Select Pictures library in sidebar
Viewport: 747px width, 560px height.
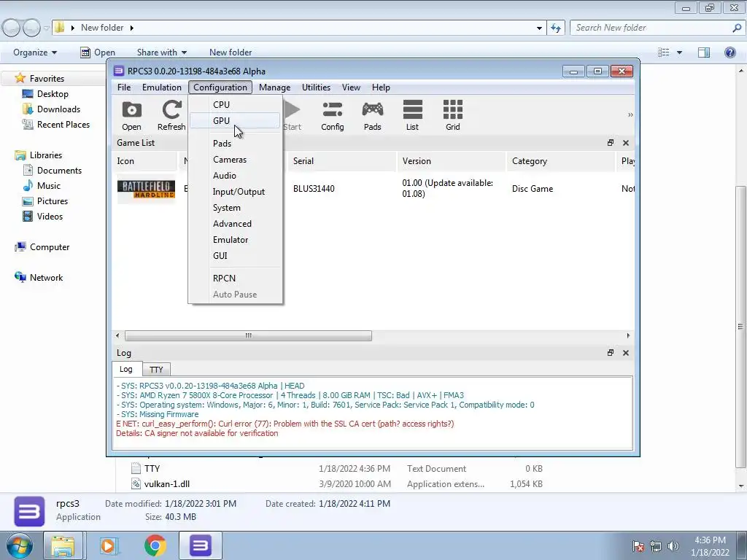coord(45,201)
